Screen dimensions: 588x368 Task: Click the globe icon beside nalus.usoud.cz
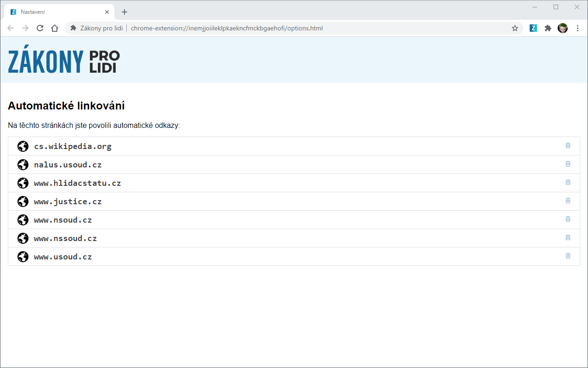tap(23, 165)
